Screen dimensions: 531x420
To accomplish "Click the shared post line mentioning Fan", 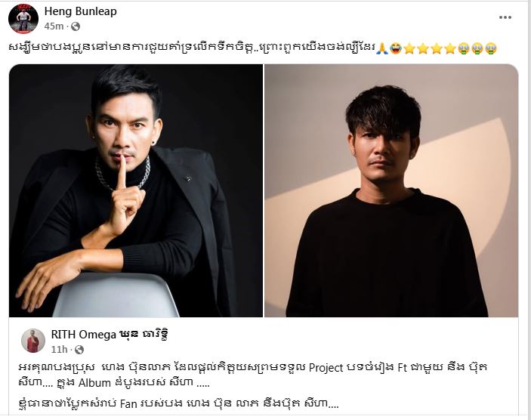I will pyautogui.click(x=178, y=403).
